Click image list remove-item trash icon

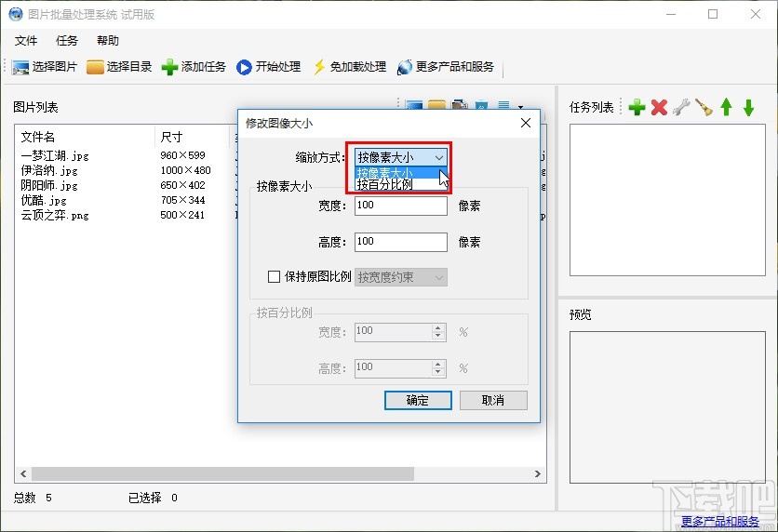(x=481, y=105)
